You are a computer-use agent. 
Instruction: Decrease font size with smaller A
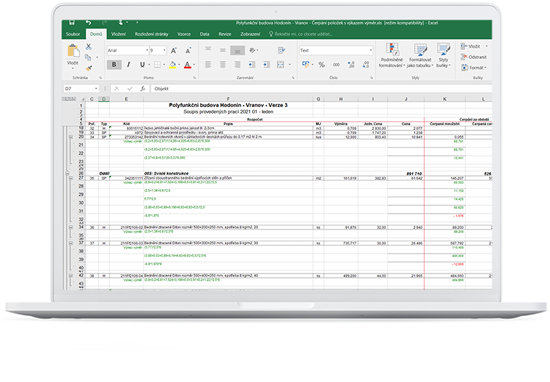point(188,51)
